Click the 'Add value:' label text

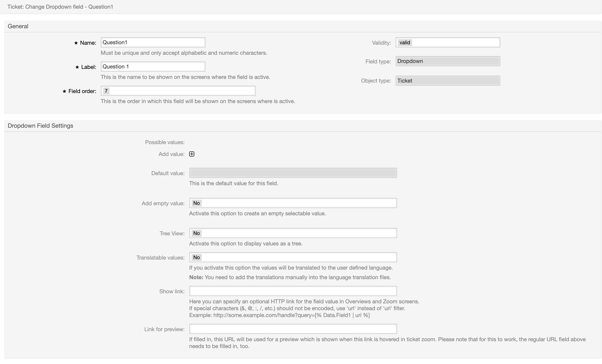click(171, 154)
